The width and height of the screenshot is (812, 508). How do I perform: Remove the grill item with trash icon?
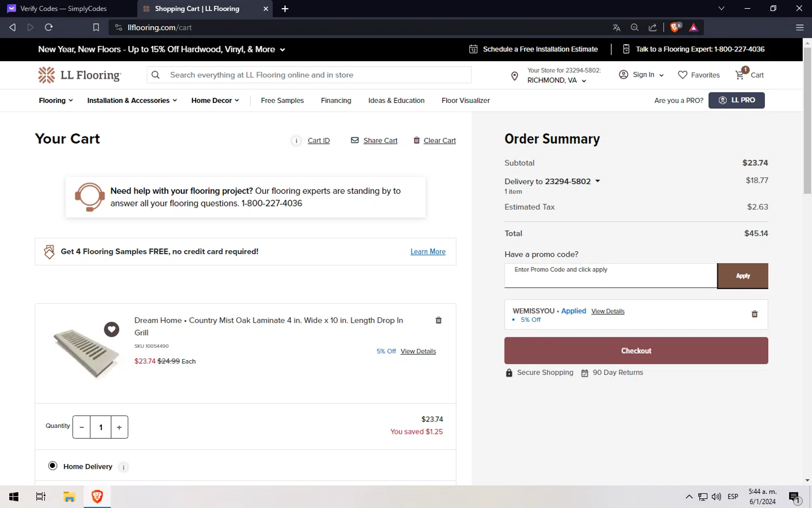[x=438, y=320]
